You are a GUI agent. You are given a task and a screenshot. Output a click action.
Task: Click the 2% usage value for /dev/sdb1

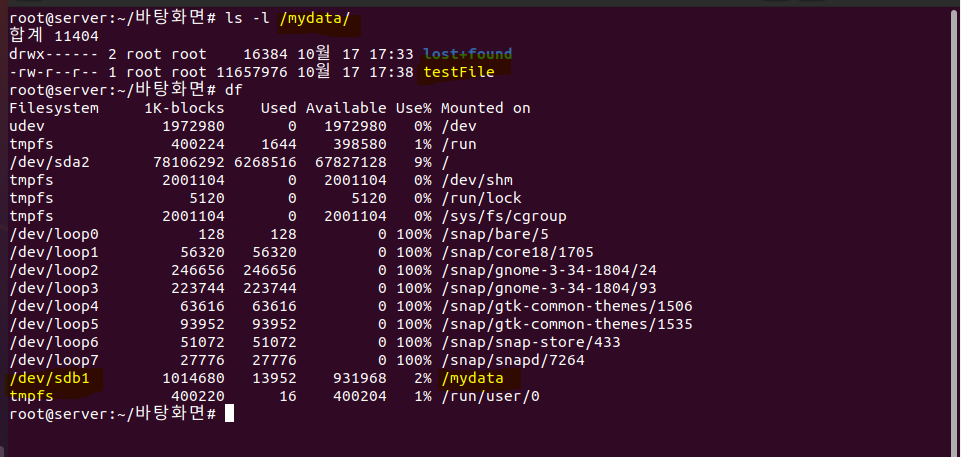[422, 379]
